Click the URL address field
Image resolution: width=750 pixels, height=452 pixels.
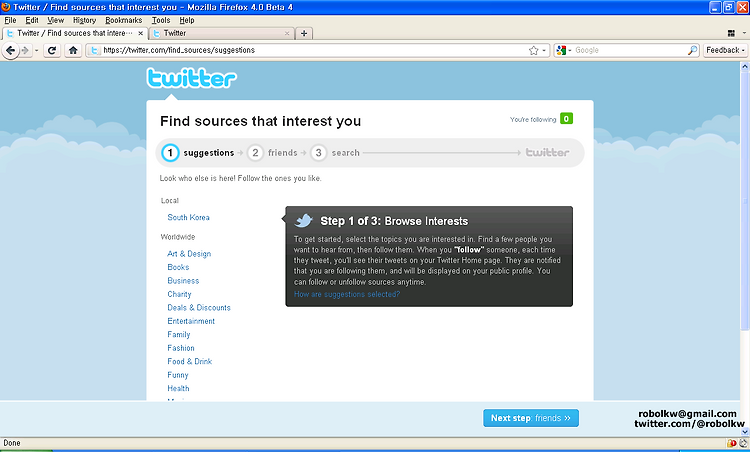coord(313,50)
